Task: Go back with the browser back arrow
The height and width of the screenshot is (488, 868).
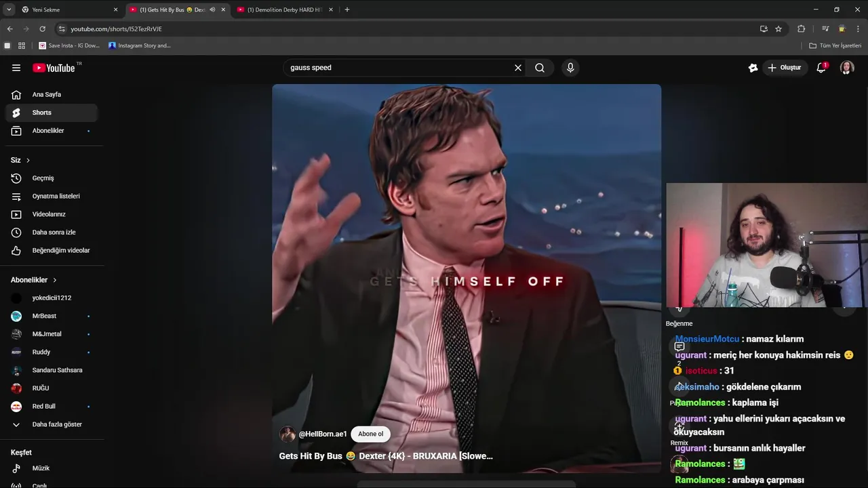Action: coord(9,29)
